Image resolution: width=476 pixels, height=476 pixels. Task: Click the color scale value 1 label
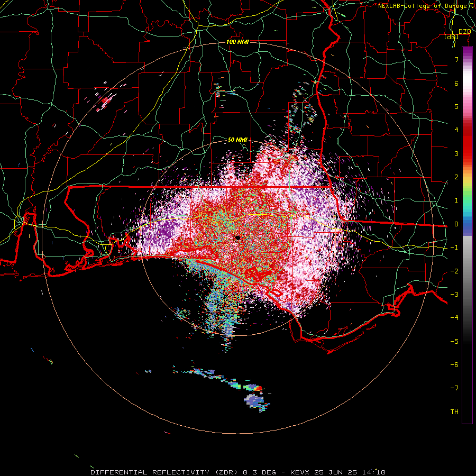click(456, 200)
